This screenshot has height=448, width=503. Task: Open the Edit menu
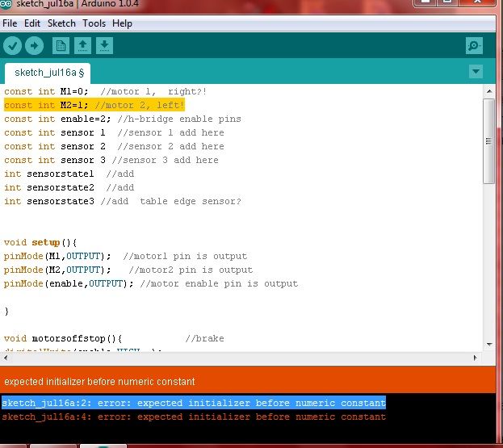click(x=32, y=23)
